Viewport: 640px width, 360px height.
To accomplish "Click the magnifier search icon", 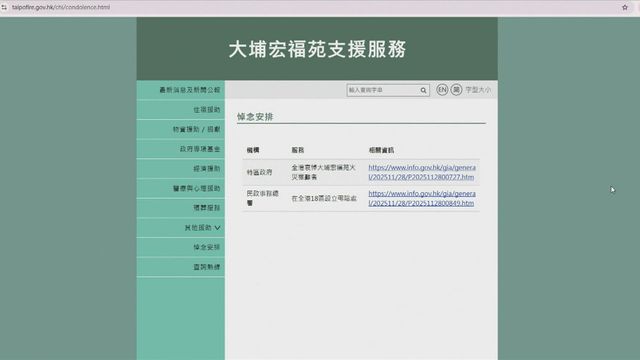I will (x=423, y=90).
